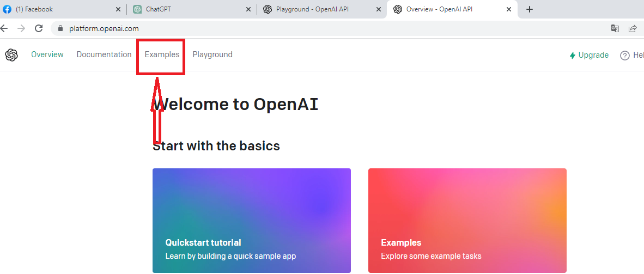Open the Documentation navigation item
Screen dimensions: 644x274
click(104, 54)
